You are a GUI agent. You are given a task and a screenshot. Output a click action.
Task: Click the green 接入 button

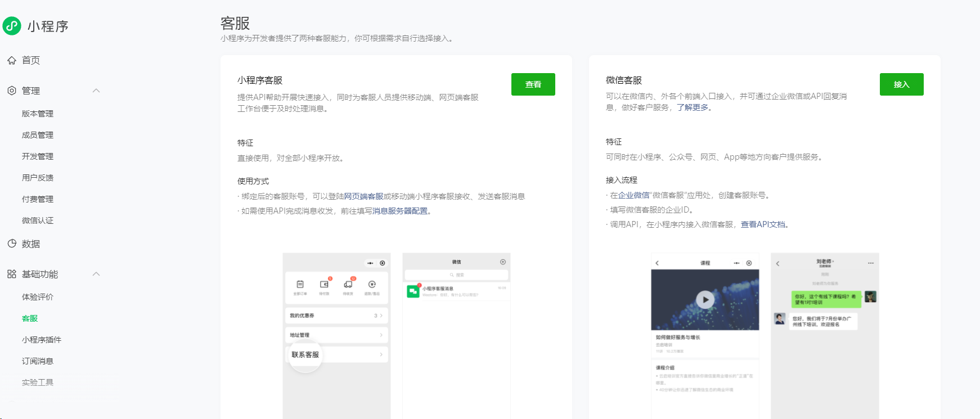(902, 84)
